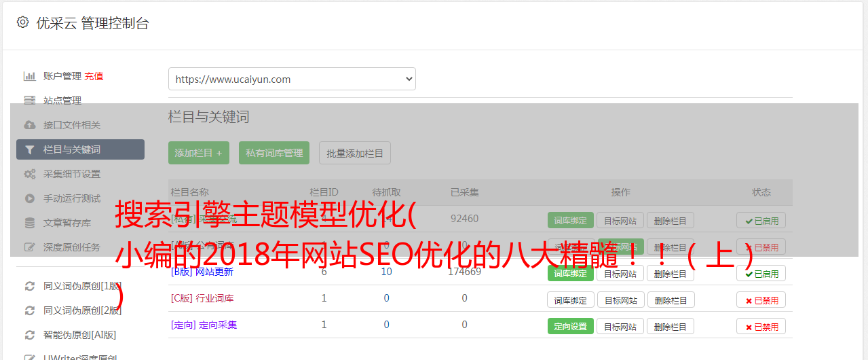Click the 174669 collected count
Viewport: 868px width, 360px height.
click(x=464, y=272)
